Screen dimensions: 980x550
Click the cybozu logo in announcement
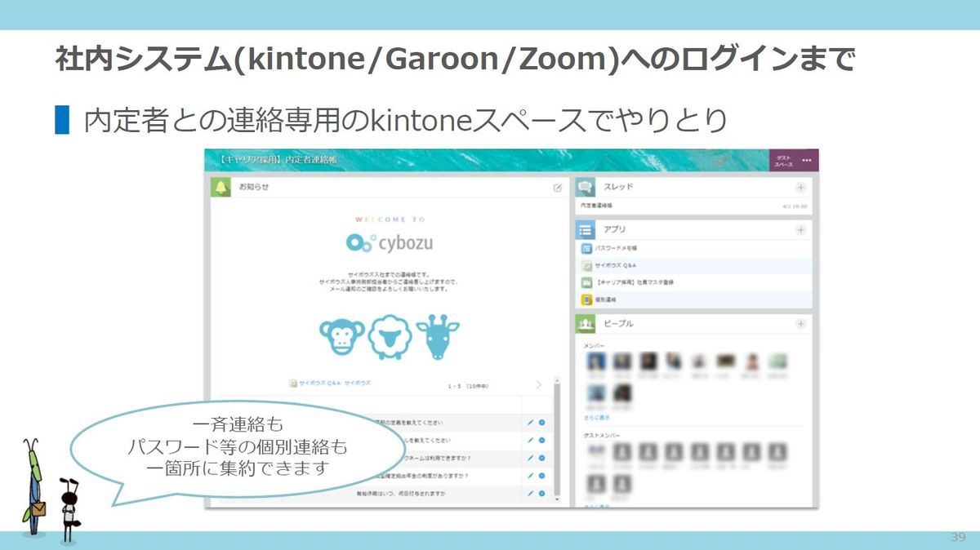click(x=389, y=242)
